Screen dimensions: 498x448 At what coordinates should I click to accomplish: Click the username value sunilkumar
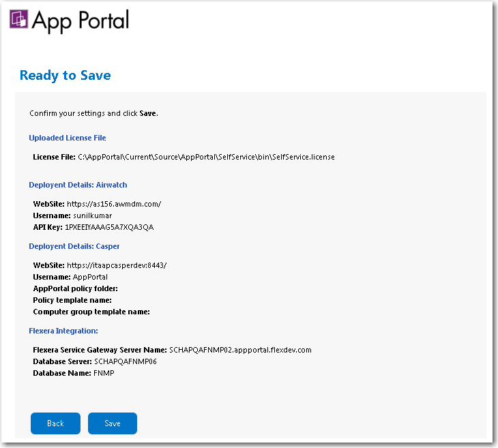[x=92, y=215]
